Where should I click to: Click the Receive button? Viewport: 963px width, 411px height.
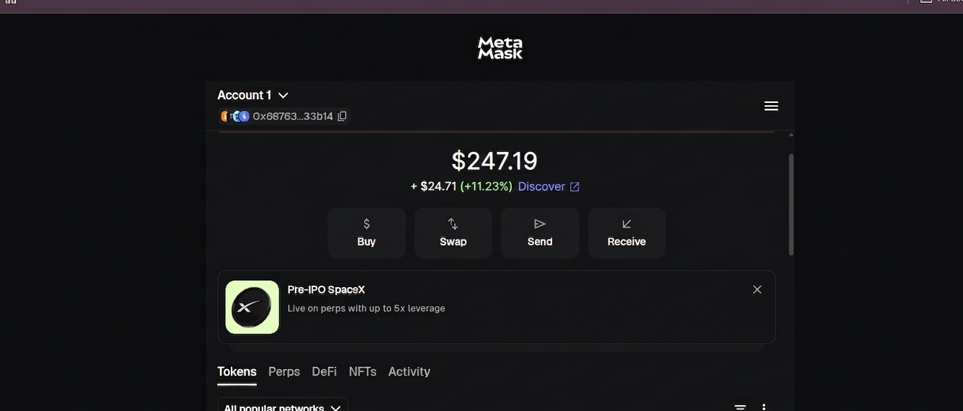click(626, 233)
